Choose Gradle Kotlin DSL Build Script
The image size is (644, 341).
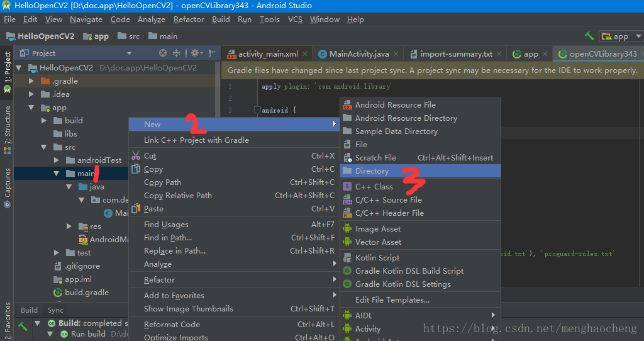click(x=421, y=271)
